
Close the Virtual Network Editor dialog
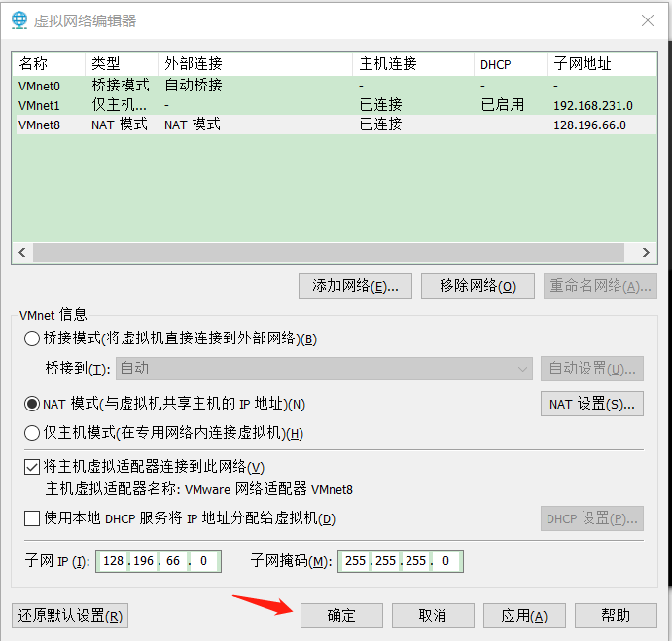tap(648, 20)
